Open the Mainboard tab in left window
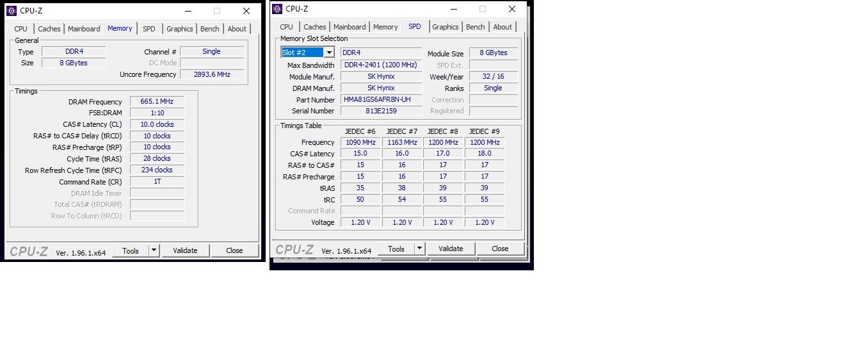Screen dimensions: 868x360 84,29
